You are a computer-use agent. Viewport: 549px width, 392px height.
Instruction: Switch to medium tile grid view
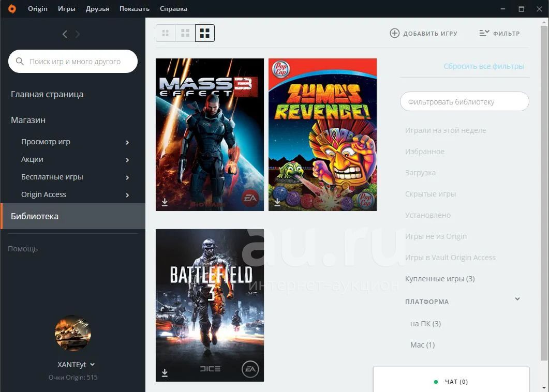pyautogui.click(x=185, y=33)
